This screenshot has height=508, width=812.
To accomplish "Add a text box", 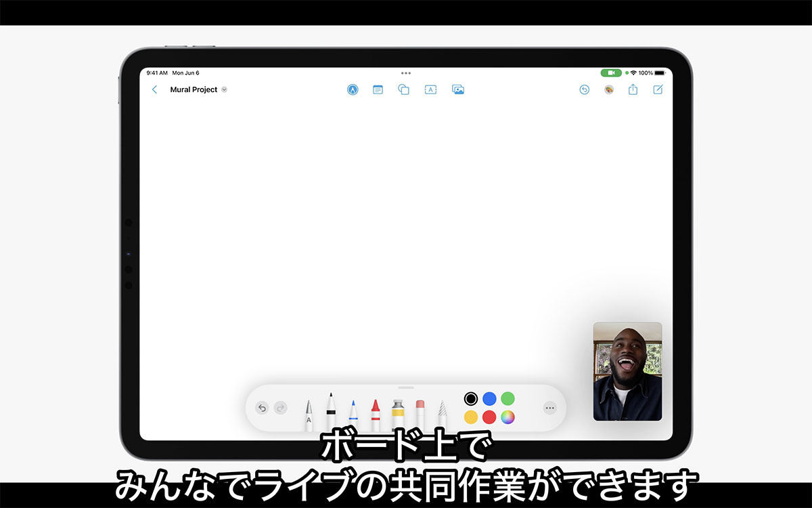I will tap(430, 89).
